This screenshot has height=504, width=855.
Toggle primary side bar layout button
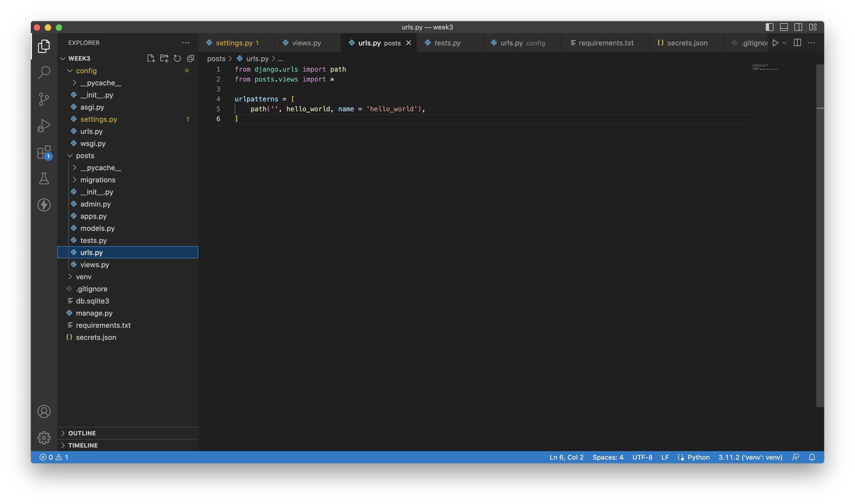click(769, 27)
